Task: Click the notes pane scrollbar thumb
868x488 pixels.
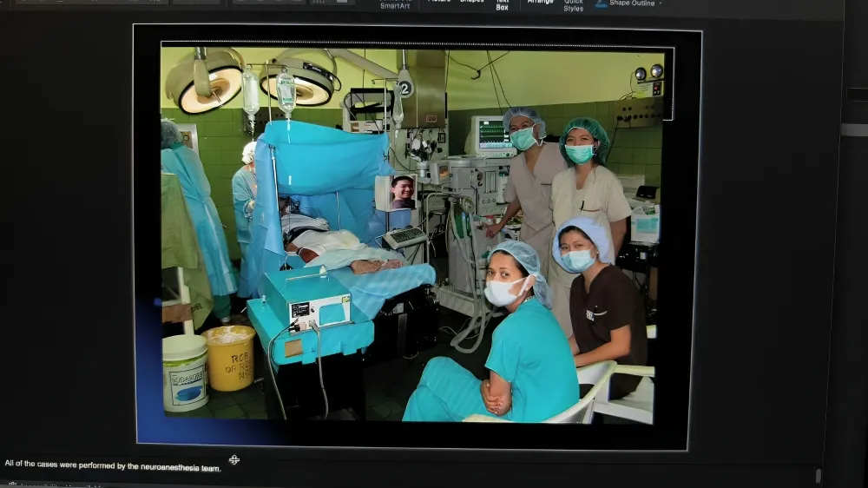Action: [x=819, y=476]
